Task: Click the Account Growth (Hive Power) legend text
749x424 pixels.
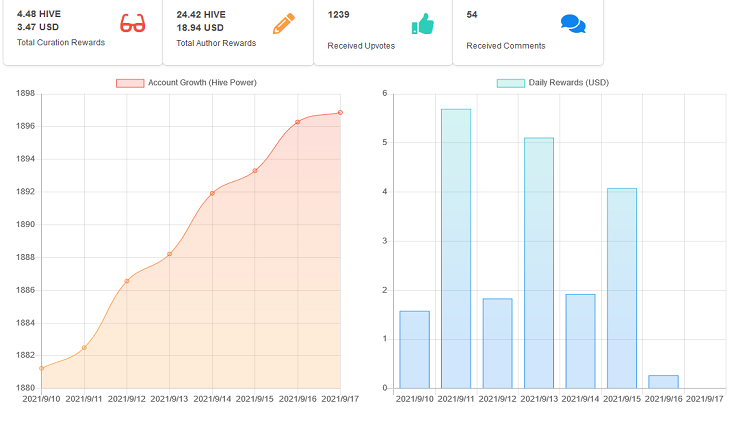Action: coord(203,83)
